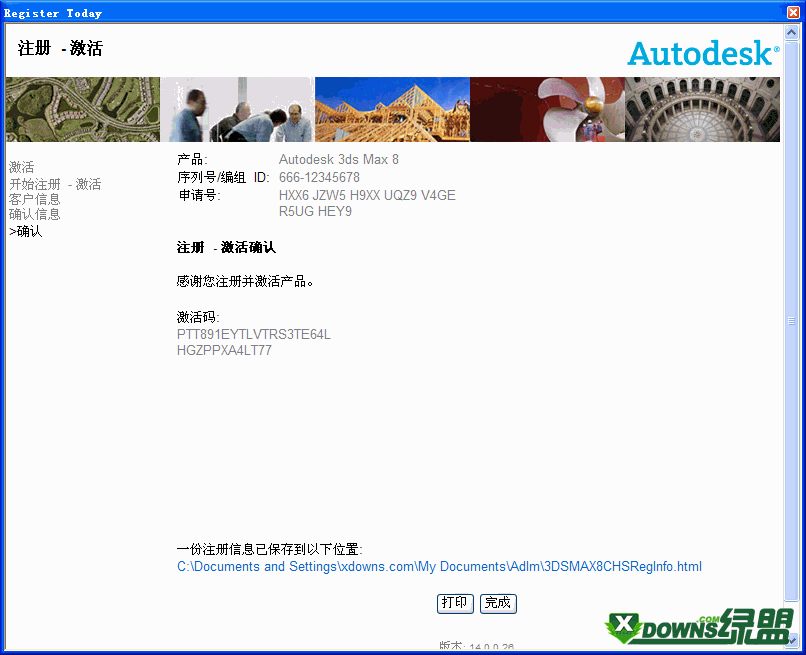The image size is (806, 655).
Task: Select 激活 step in left sidebar
Action: 22,167
